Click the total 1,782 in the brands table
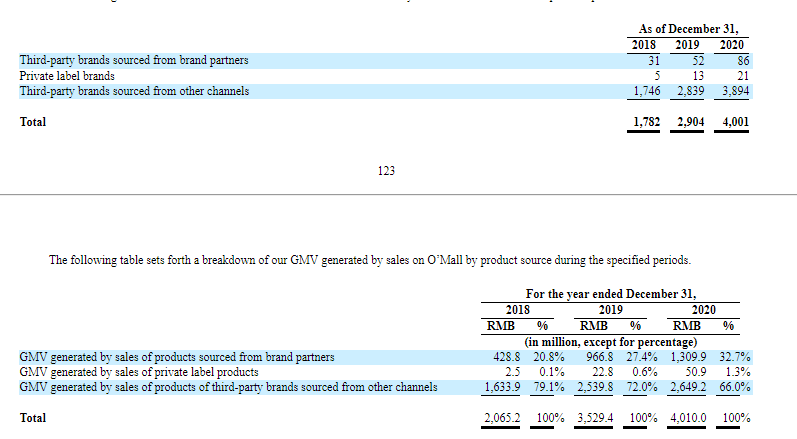Image resolution: width=797 pixels, height=439 pixels. click(647, 122)
